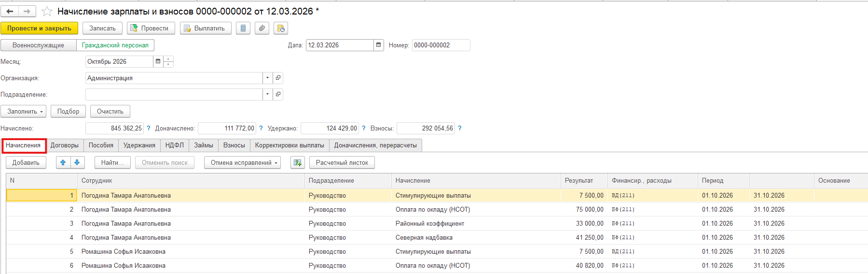The image size is (868, 274).
Task: Open the Доначисления, перерасчеты tab
Action: coord(375,145)
